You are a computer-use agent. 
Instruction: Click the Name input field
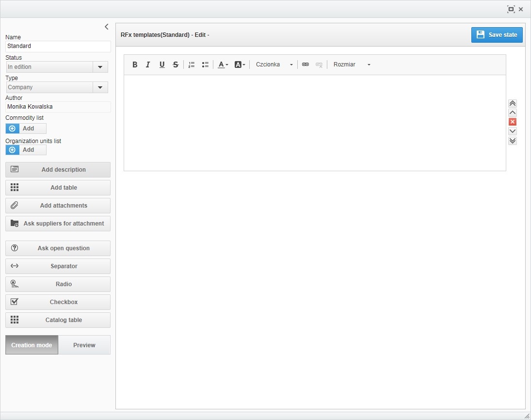[58, 46]
